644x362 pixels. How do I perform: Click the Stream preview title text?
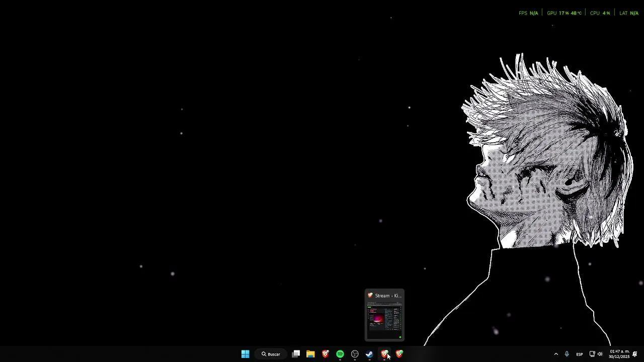click(388, 296)
